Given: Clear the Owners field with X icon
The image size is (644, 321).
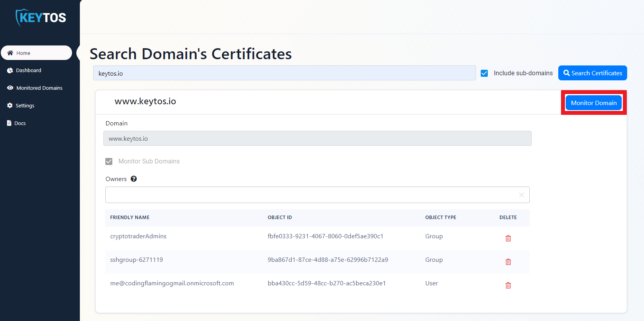Looking at the screenshot, I should click(521, 195).
